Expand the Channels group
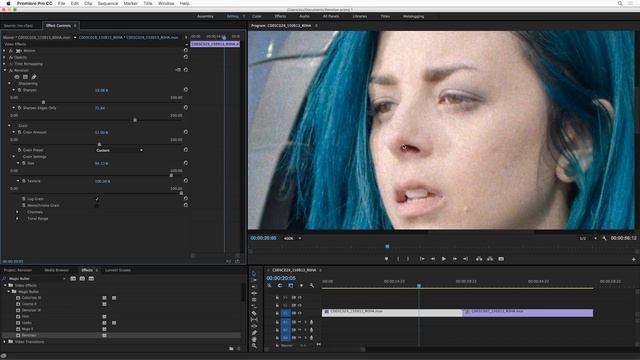The image size is (640, 360). pyautogui.click(x=17, y=212)
